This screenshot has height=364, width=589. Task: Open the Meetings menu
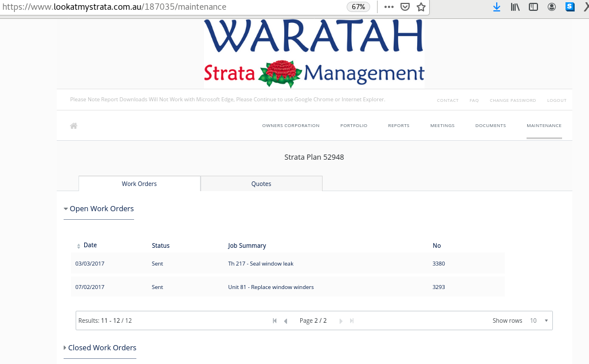[x=442, y=126]
